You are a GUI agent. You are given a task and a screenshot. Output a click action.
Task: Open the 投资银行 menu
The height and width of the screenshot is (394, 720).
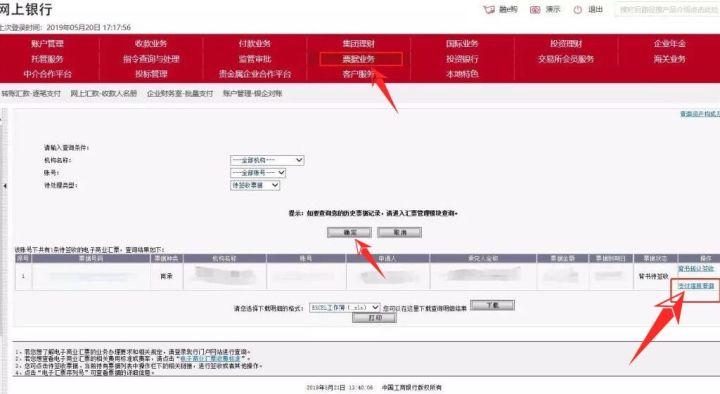click(x=462, y=59)
